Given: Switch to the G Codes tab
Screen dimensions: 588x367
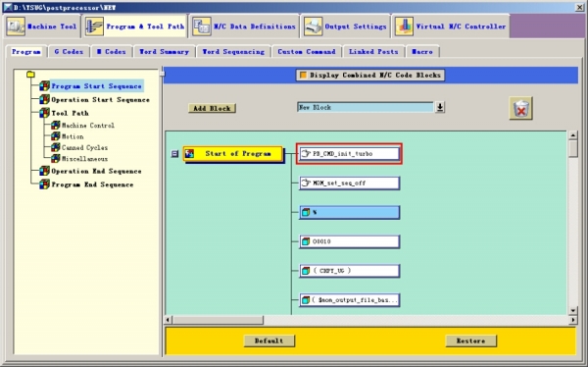Looking at the screenshot, I should coord(69,51).
